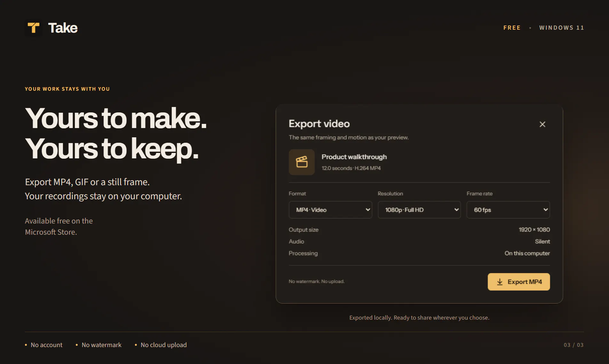The height and width of the screenshot is (364, 609).
Task: Click the clapperboard icon beside Product walkthrough
Action: click(302, 162)
